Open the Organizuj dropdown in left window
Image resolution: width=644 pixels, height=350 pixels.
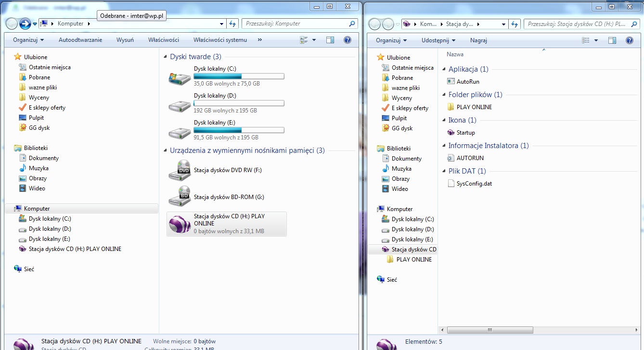[28, 40]
